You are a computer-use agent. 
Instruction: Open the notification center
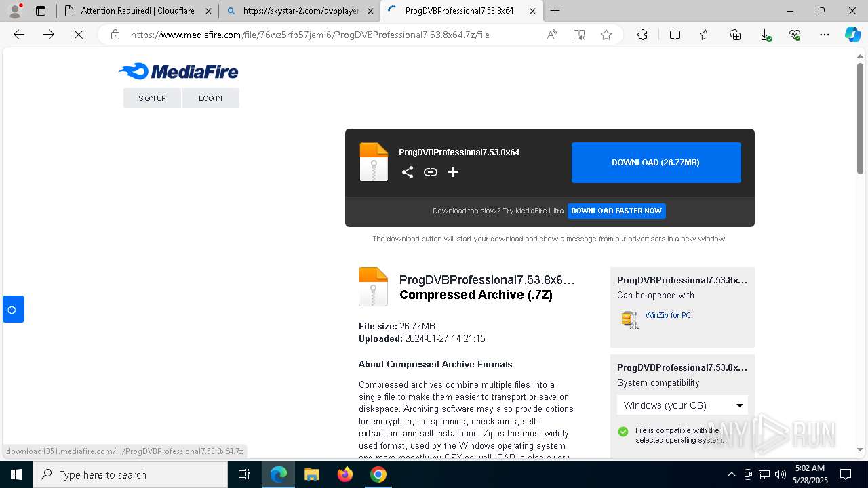point(846,474)
